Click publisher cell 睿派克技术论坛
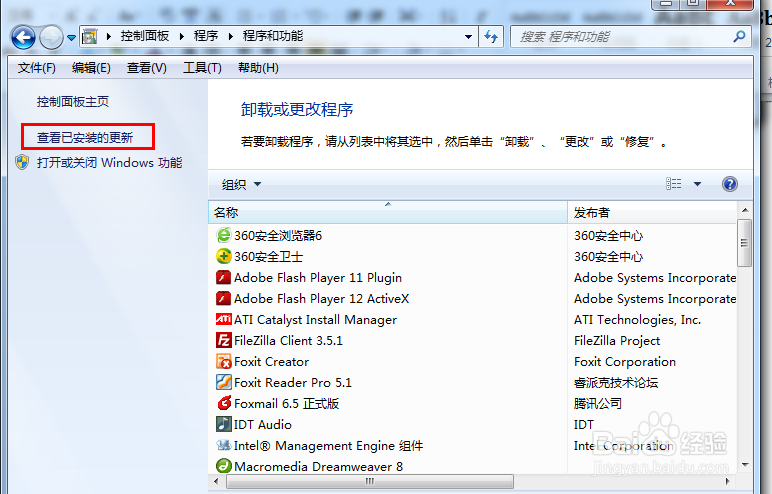The height and width of the screenshot is (494, 772). [x=616, y=383]
